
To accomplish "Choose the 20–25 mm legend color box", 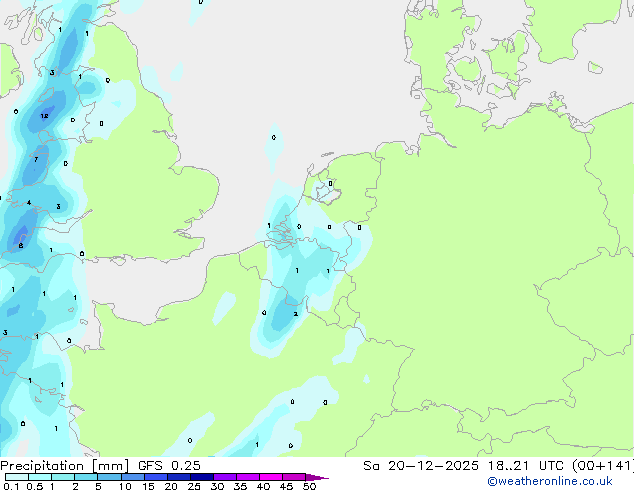I will 179,477.
